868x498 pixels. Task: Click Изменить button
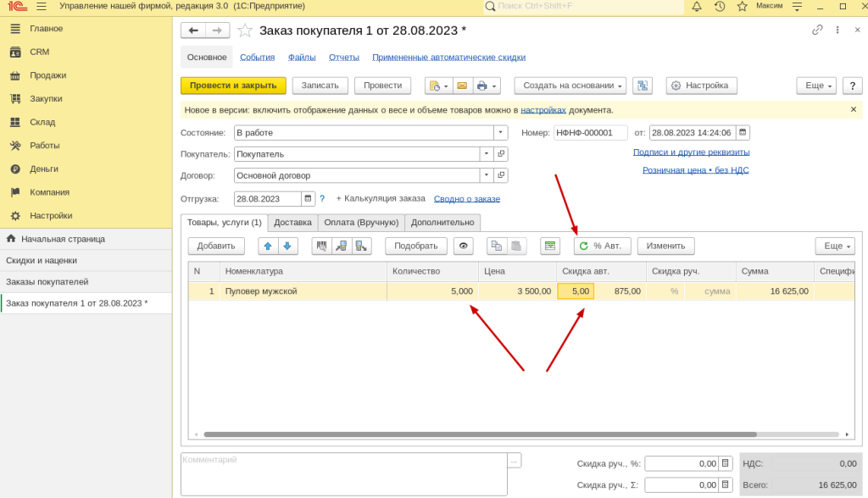pyautogui.click(x=666, y=246)
